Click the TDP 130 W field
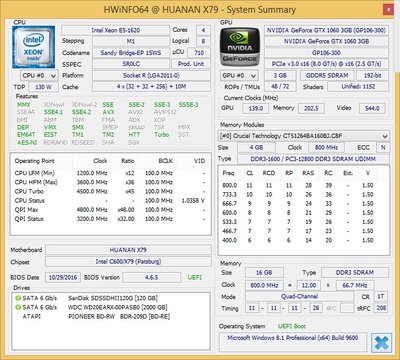This screenshot has width=400, height=360. (x=44, y=87)
